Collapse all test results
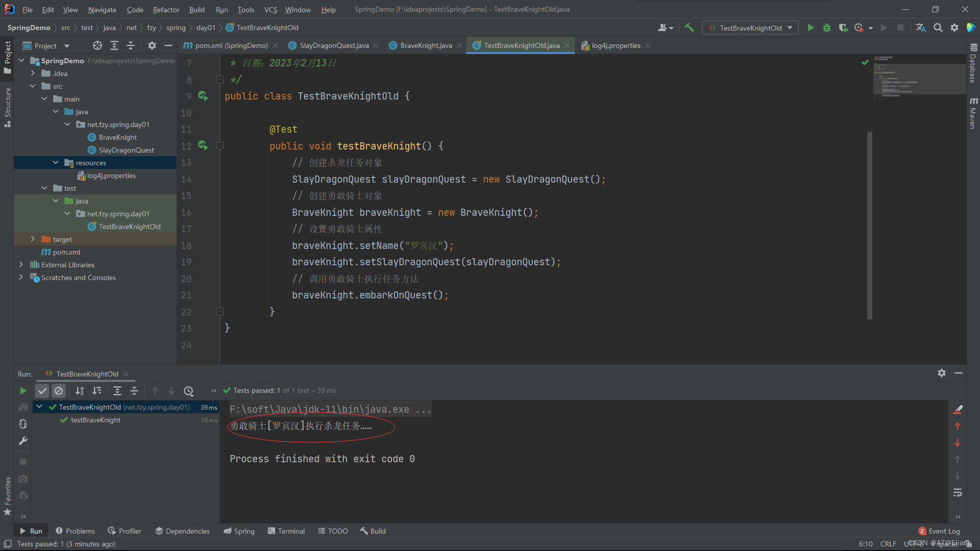Screen dimensions: 980x551 (x=134, y=391)
